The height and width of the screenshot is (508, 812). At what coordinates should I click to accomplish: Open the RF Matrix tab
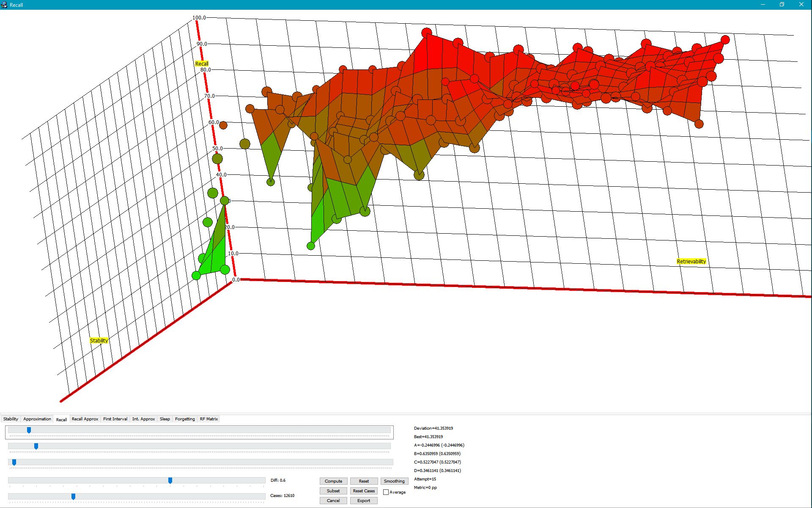pos(209,419)
